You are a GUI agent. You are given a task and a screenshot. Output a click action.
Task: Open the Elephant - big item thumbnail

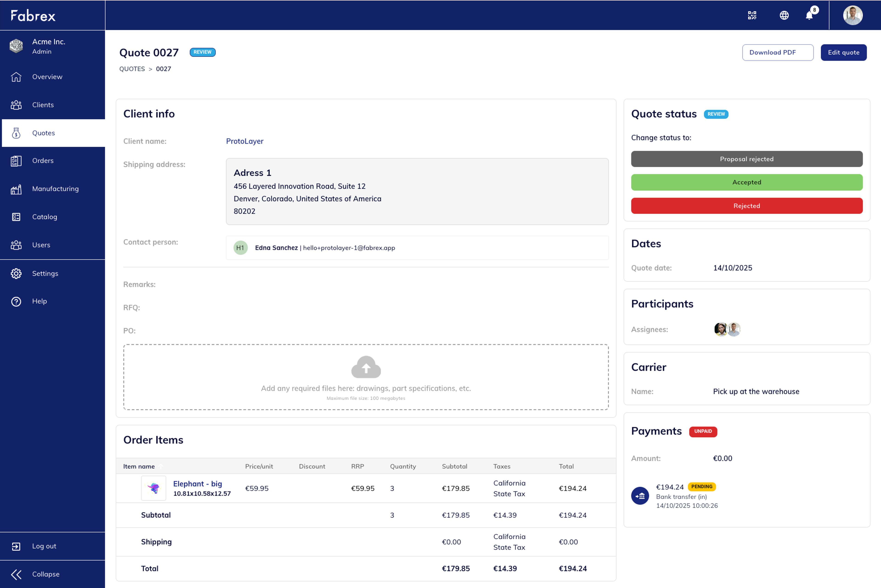[x=153, y=488]
